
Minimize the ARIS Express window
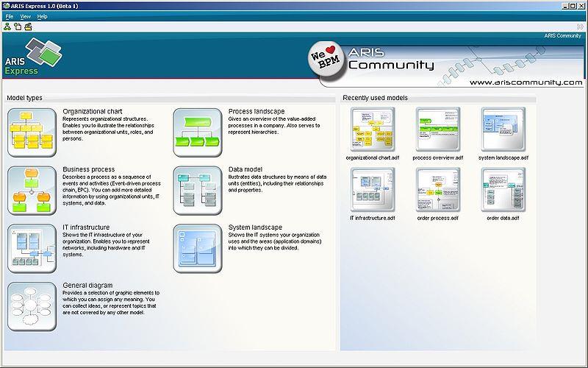click(x=565, y=6)
